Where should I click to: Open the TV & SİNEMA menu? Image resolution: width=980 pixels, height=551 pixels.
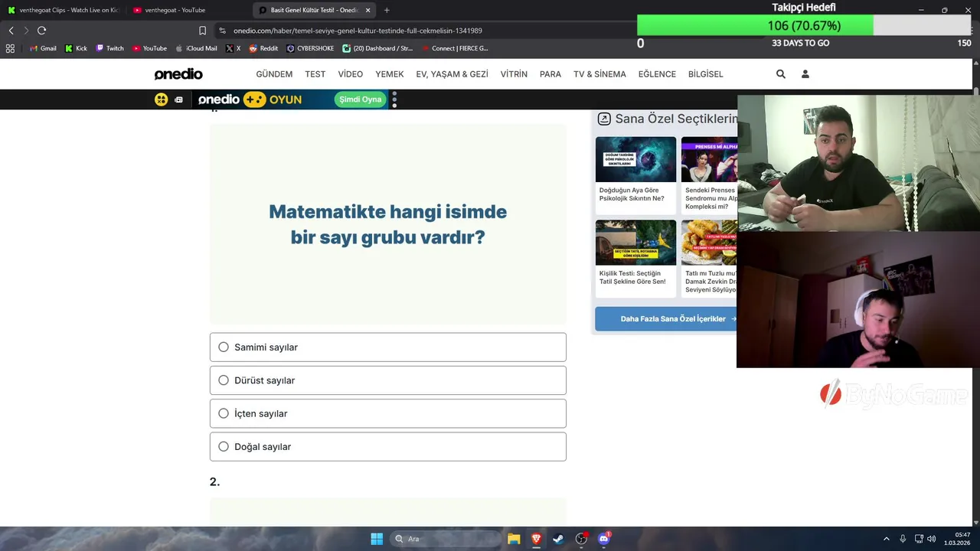[599, 74]
